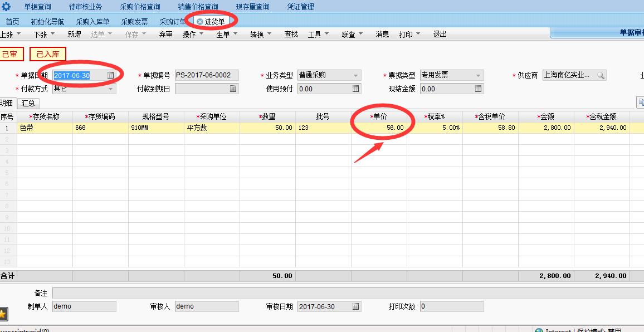Click the 新增 button
Screen dimensions: 644x332
(75, 35)
